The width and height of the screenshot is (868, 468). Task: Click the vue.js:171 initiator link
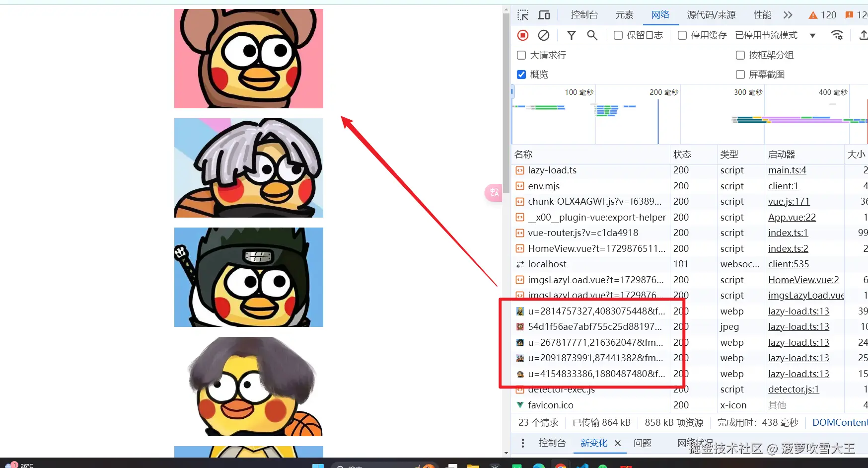tap(789, 201)
